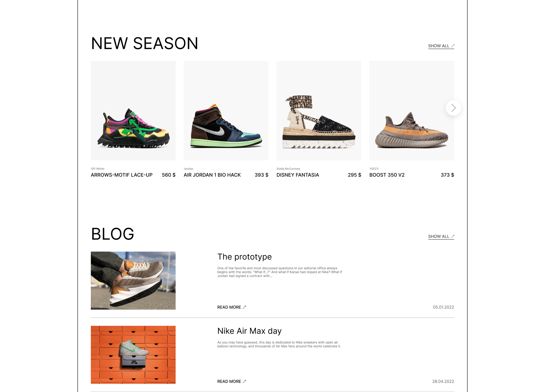
Task: Select ARROWS-MOTIF LACE-UP product title
Action: [122, 175]
